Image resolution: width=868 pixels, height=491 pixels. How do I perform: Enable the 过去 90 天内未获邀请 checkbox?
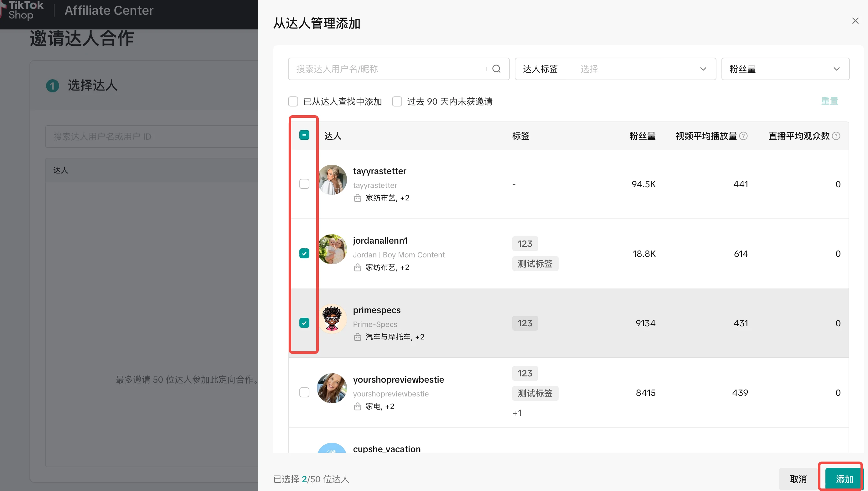(397, 101)
